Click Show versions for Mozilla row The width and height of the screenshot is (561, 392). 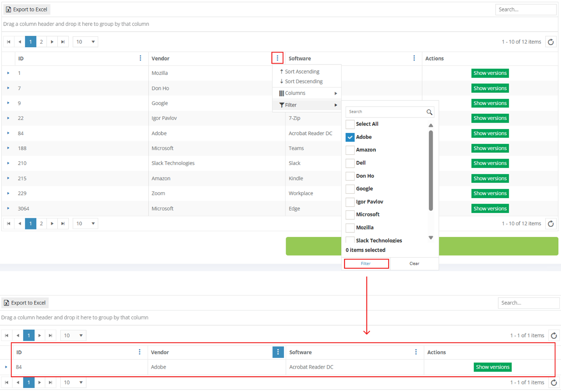(490, 73)
